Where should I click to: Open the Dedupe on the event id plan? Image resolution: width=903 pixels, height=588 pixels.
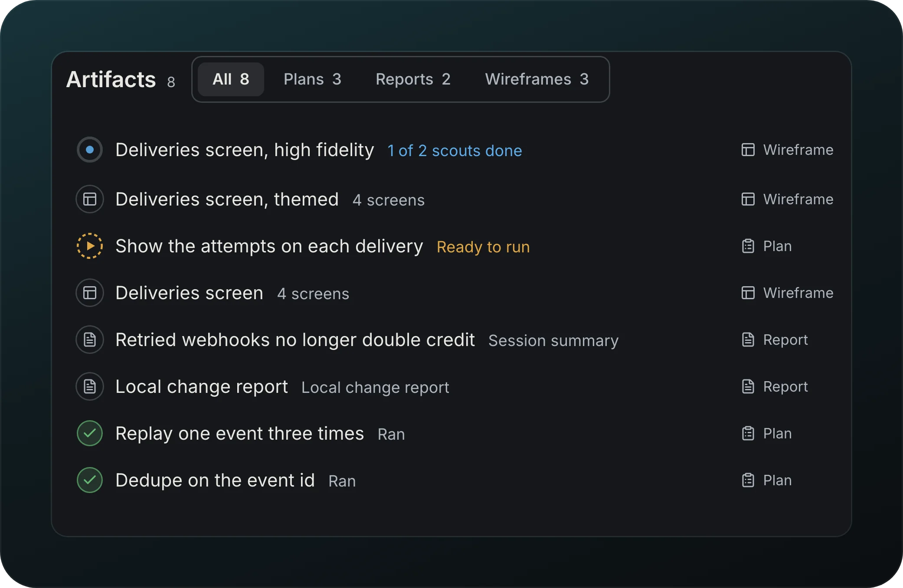coord(215,480)
